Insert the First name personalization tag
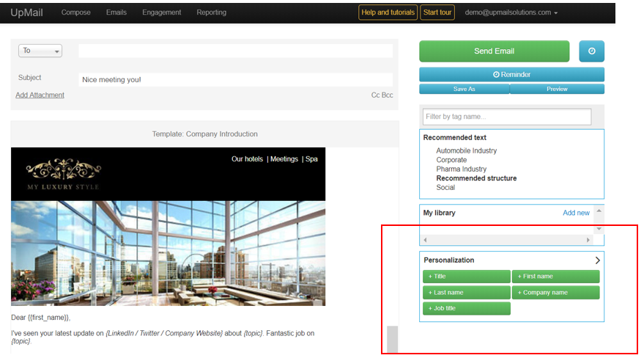This screenshot has width=644, height=358. pos(555,277)
